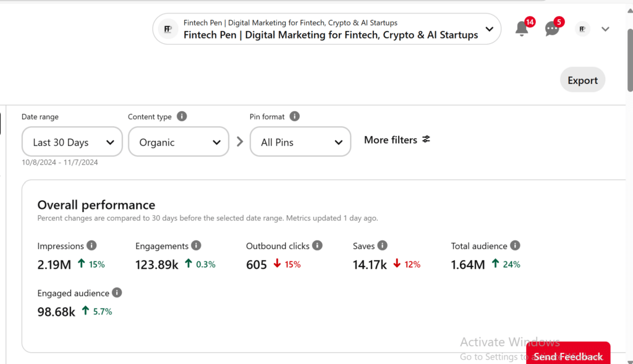Click the 123.89k engagements value
Image resolution: width=633 pixels, height=364 pixels.
[x=156, y=265]
